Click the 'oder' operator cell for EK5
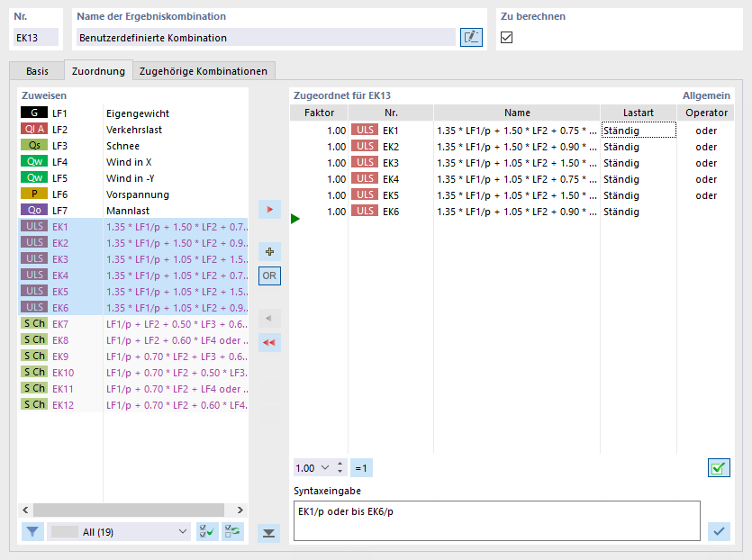 (x=706, y=195)
